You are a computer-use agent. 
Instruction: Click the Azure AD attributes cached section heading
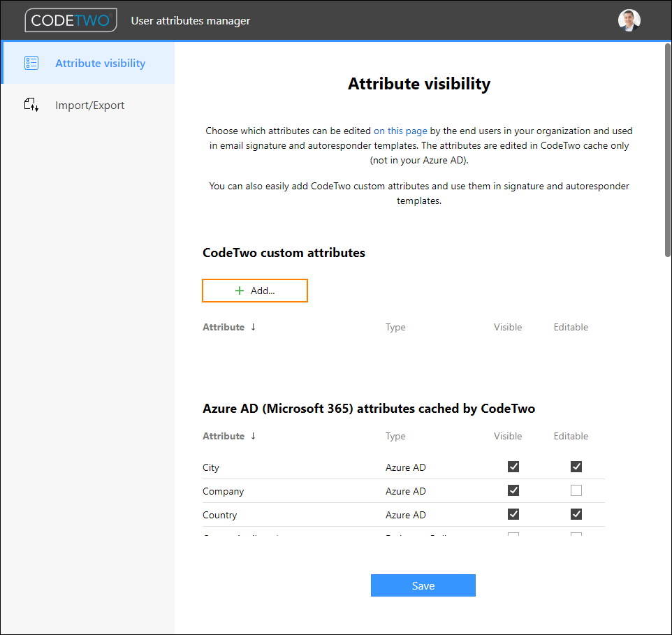pyautogui.click(x=369, y=409)
